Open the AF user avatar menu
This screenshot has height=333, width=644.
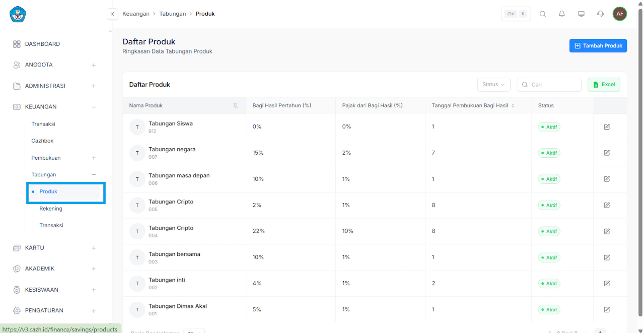(620, 14)
